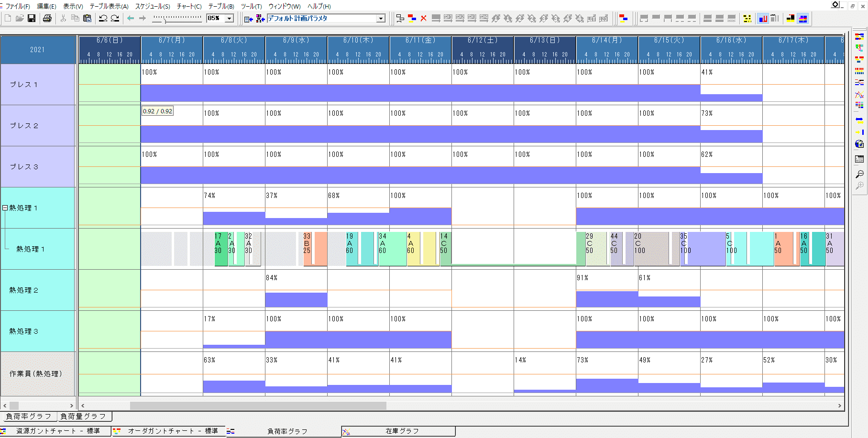Open the ツール(T) menu

coord(251,6)
